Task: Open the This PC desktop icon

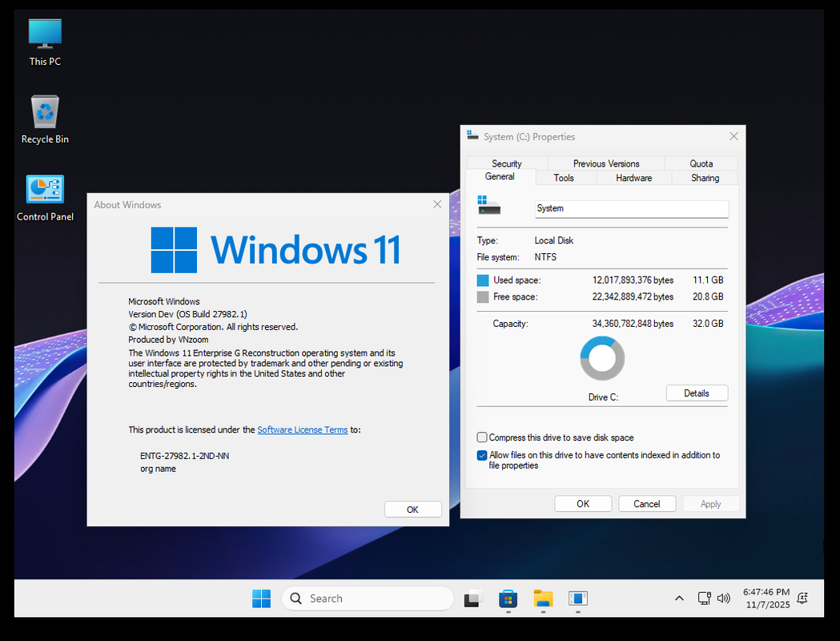Action: tap(45, 42)
